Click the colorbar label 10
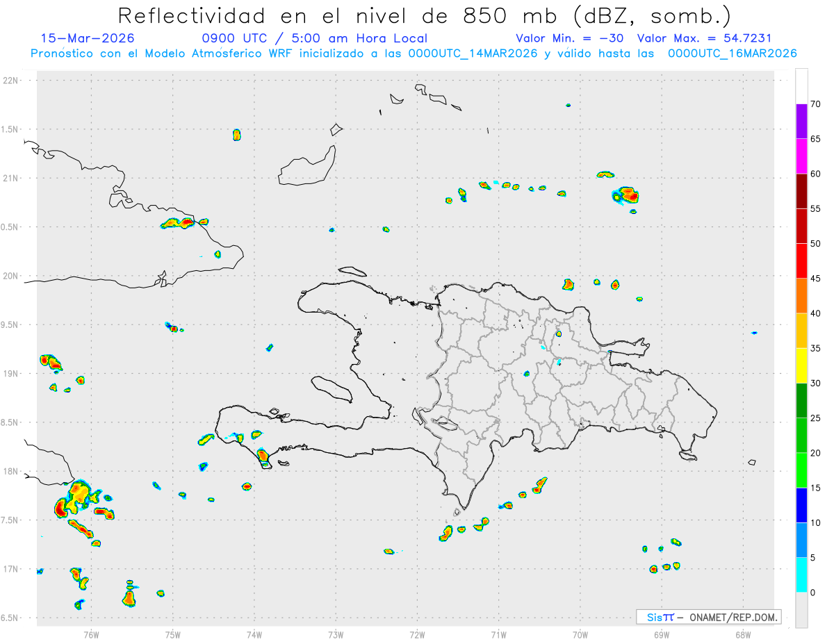The image size is (834, 644). [816, 522]
